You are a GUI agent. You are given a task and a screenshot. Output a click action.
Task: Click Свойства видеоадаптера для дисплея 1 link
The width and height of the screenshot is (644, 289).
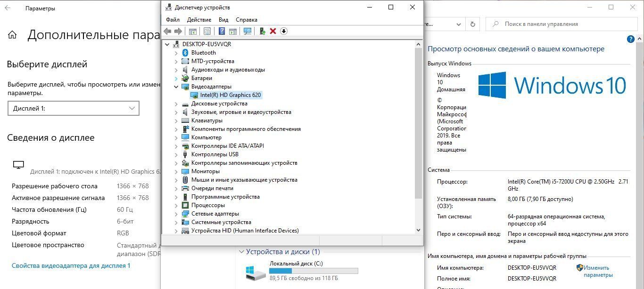click(71, 266)
